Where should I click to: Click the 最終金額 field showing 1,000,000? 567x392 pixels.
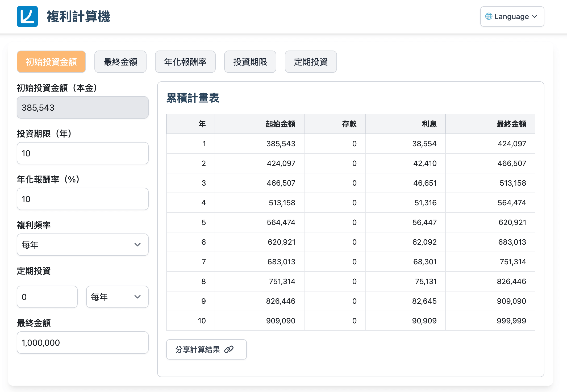[82, 343]
